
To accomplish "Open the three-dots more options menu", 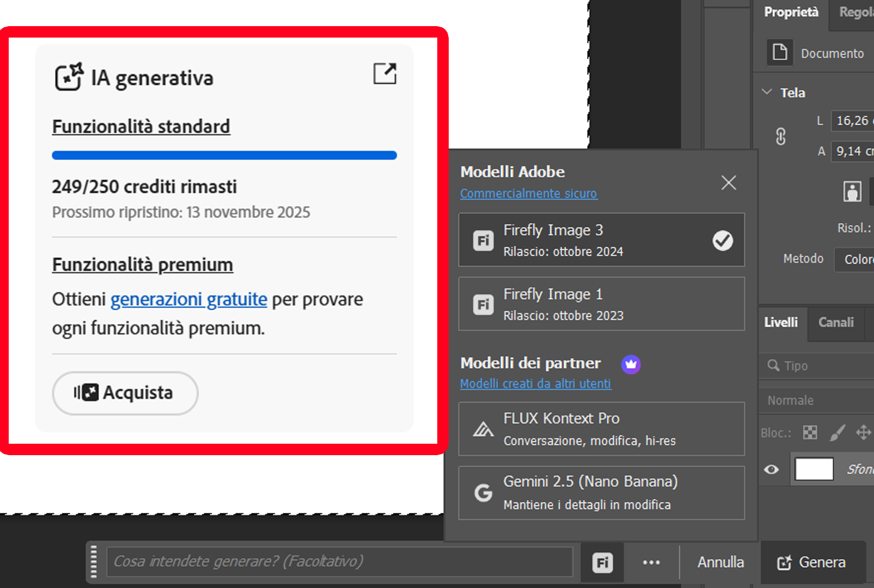I will click(x=651, y=562).
